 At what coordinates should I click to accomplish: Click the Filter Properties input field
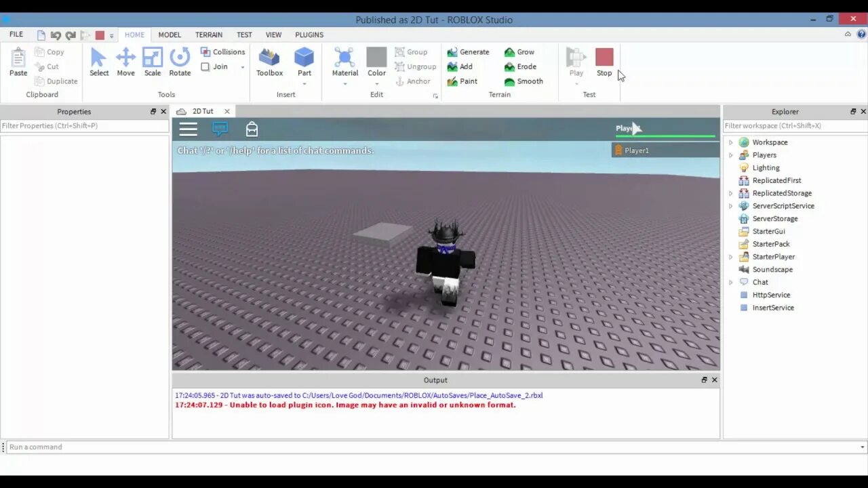(x=84, y=125)
